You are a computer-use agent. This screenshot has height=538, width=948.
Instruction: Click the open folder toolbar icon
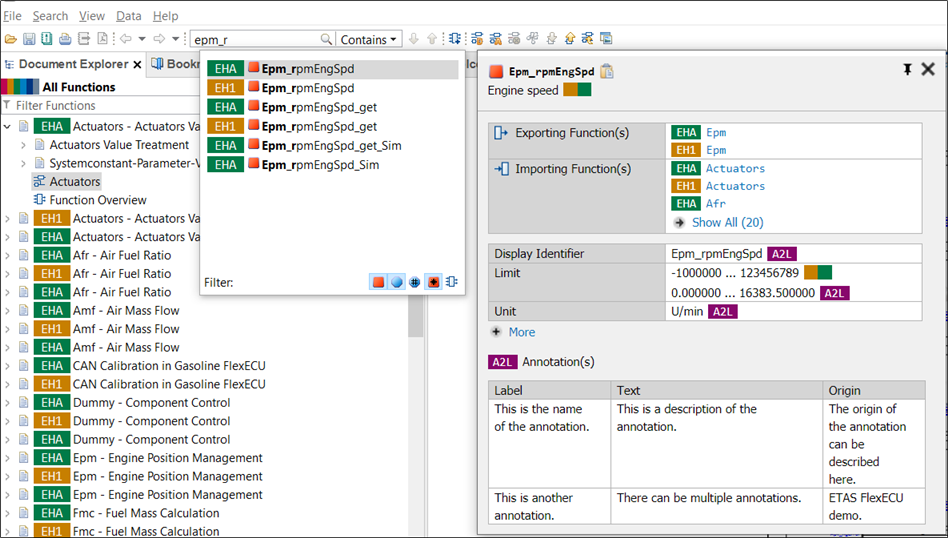coord(11,39)
